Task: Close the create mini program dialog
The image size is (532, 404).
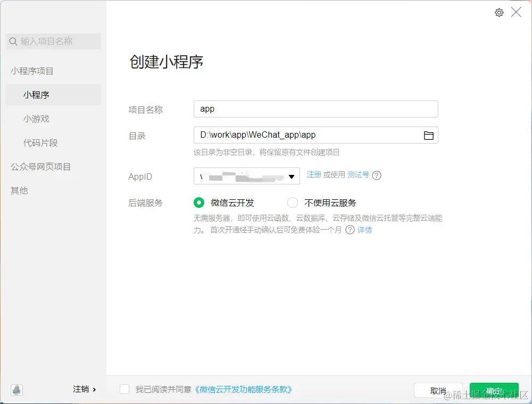Action: click(x=516, y=13)
